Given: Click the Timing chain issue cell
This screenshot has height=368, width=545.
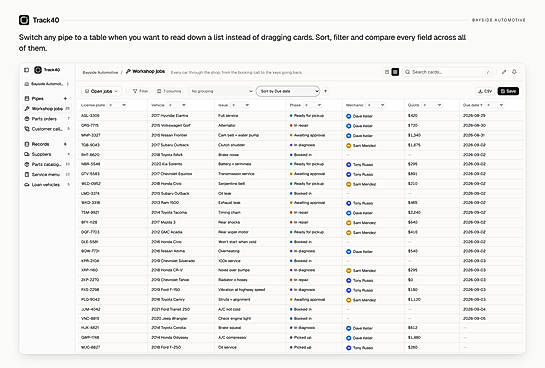Looking at the screenshot, I should click(229, 212).
